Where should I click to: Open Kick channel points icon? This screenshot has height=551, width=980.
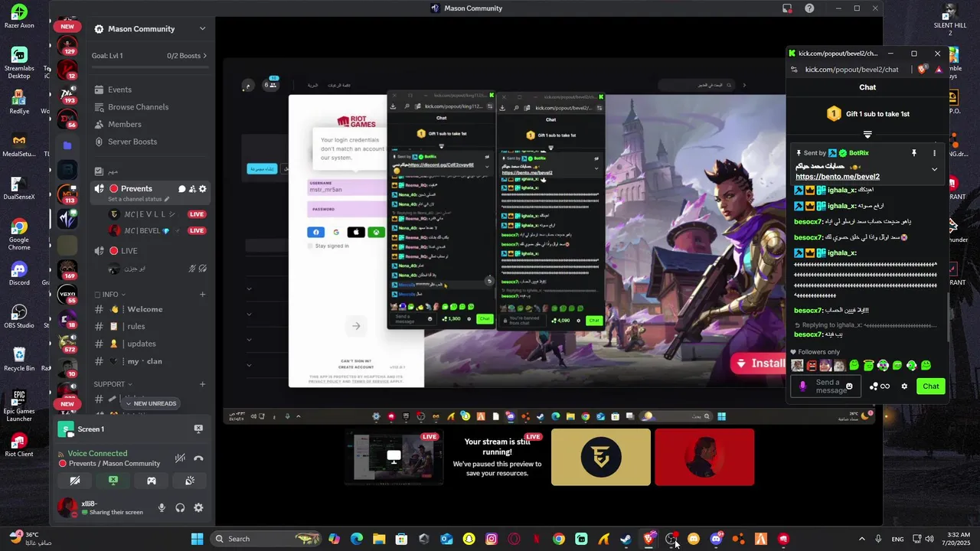coord(879,386)
